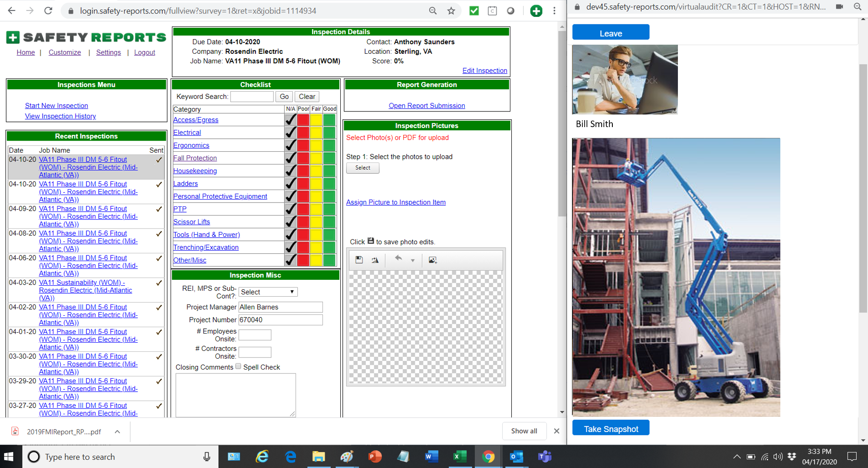Screen dimensions: 868x468
Task: Open the Personal Protective Equipment category
Action: pyautogui.click(x=220, y=196)
